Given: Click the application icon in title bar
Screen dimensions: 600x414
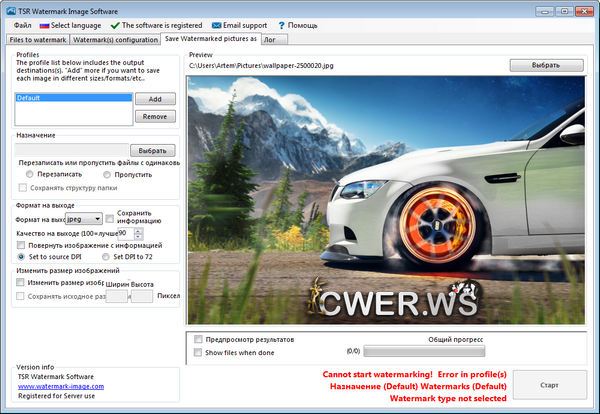Looking at the screenshot, I should [9, 8].
